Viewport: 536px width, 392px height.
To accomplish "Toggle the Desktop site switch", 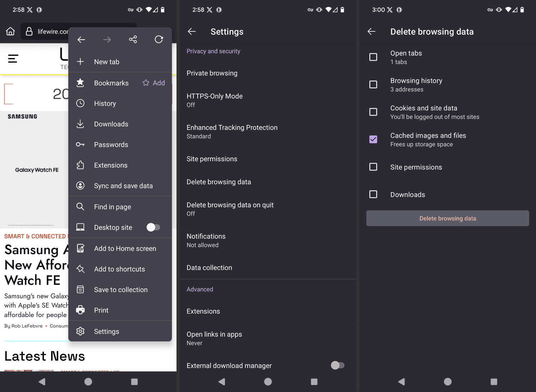I will tap(153, 227).
